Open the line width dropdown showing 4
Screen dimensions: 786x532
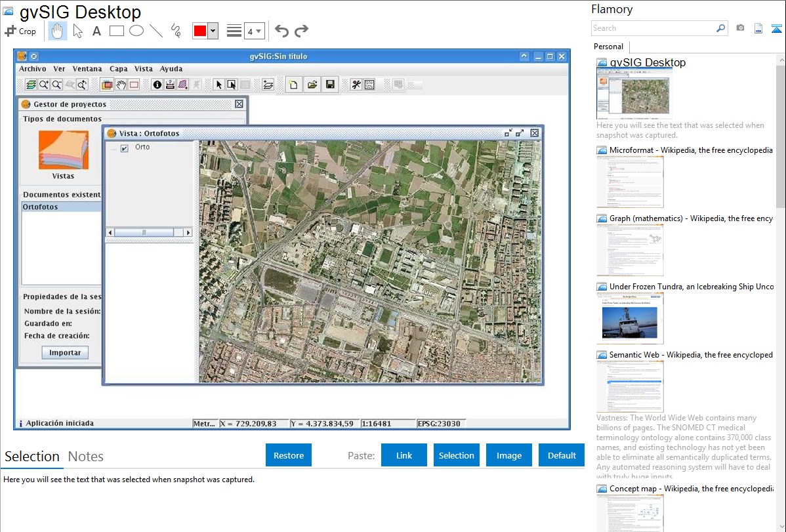point(254,31)
